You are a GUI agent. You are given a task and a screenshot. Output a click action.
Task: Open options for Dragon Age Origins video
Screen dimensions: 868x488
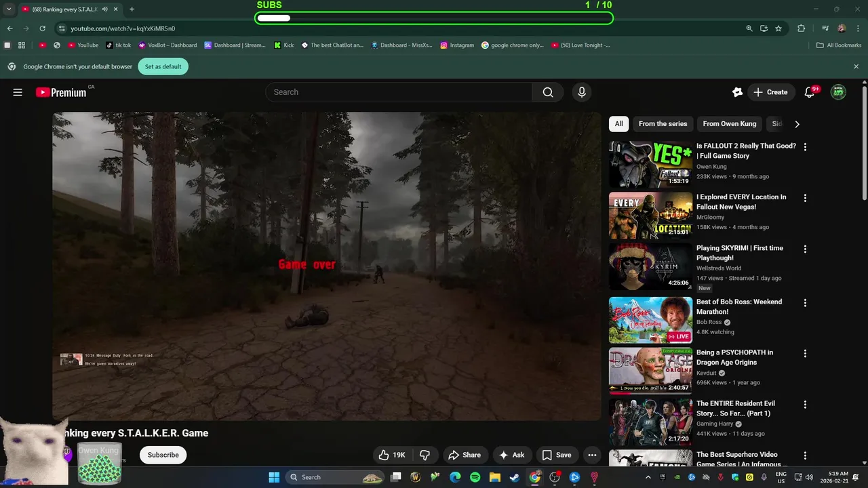click(805, 353)
